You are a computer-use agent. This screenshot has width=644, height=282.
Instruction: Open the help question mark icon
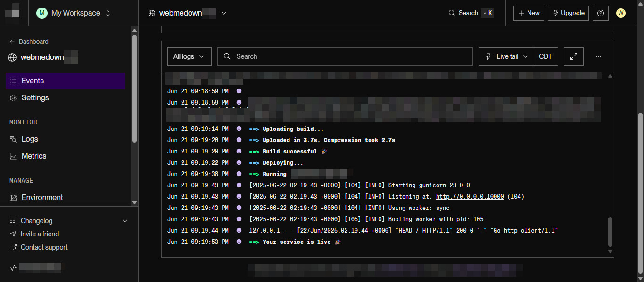(x=601, y=13)
